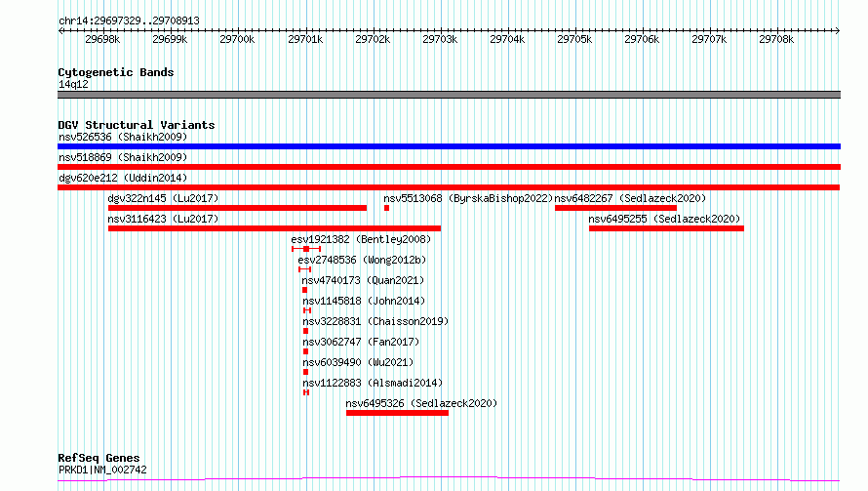
Task: Open the nsv526536 (Shaikh2009) label
Action: [123, 137]
